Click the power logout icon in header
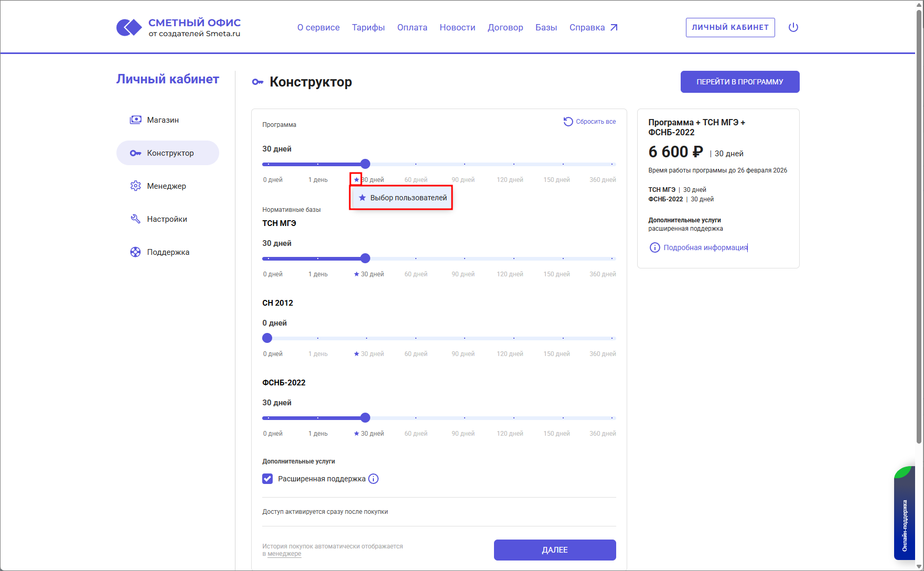924x571 pixels. (793, 27)
